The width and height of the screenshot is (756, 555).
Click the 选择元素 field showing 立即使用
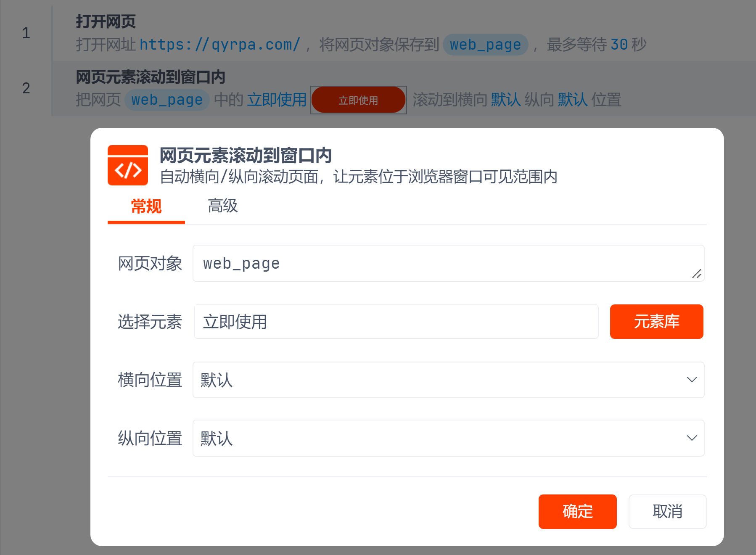pyautogui.click(x=396, y=322)
